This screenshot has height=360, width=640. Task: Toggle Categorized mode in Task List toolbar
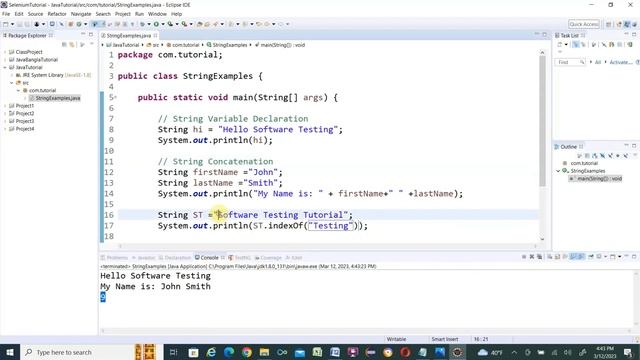(x=576, y=44)
